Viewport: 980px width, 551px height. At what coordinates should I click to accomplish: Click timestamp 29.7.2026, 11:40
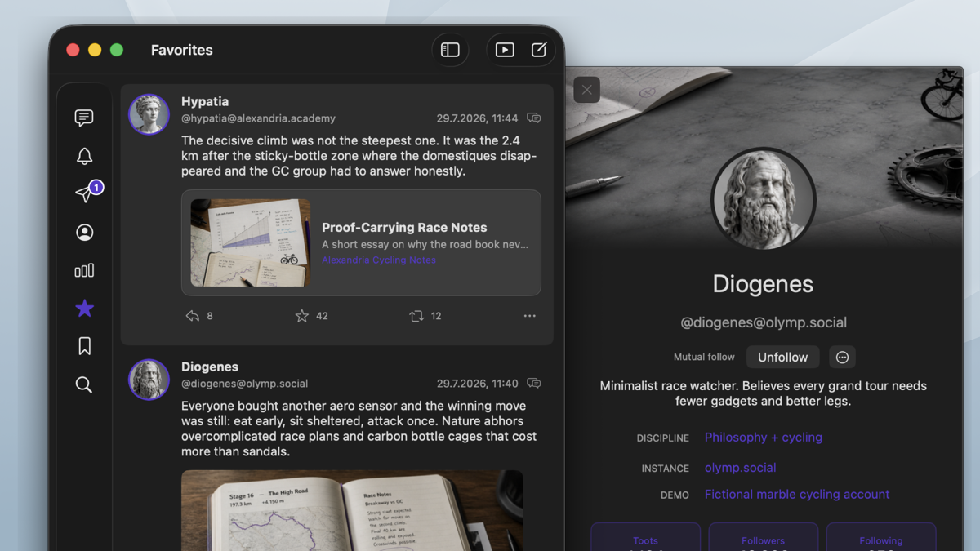coord(477,384)
